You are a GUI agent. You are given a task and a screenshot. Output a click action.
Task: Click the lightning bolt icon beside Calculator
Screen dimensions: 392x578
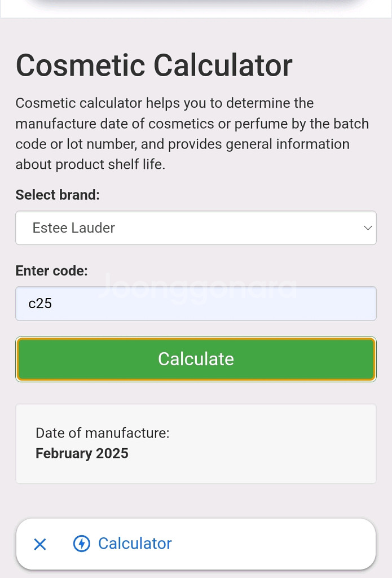82,544
